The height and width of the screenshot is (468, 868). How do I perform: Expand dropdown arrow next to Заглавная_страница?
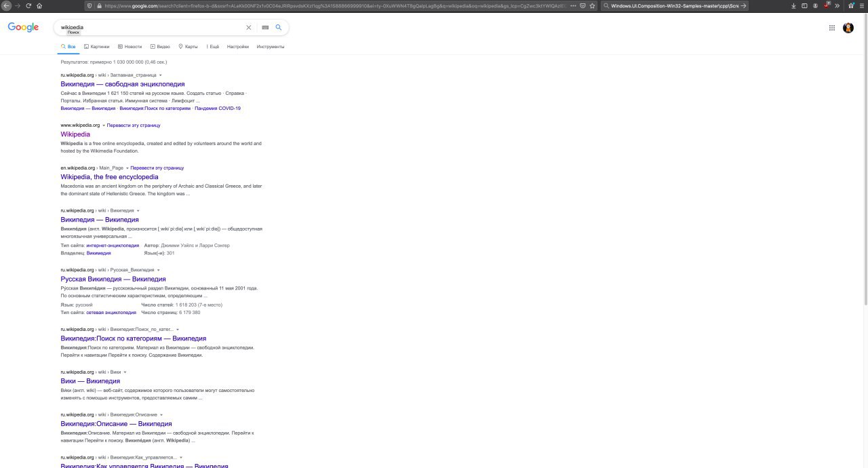(161, 75)
